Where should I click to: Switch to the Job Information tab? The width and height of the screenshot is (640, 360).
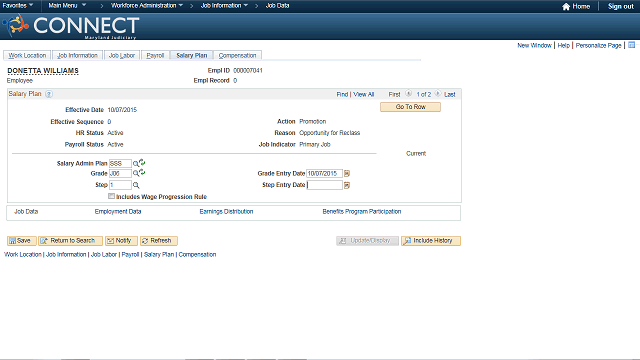(x=77, y=56)
